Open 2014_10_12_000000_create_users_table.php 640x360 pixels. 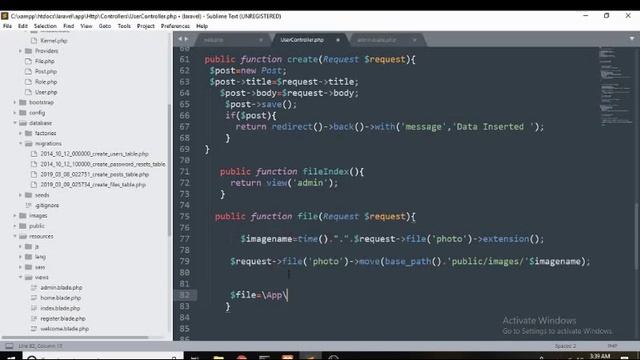94,153
